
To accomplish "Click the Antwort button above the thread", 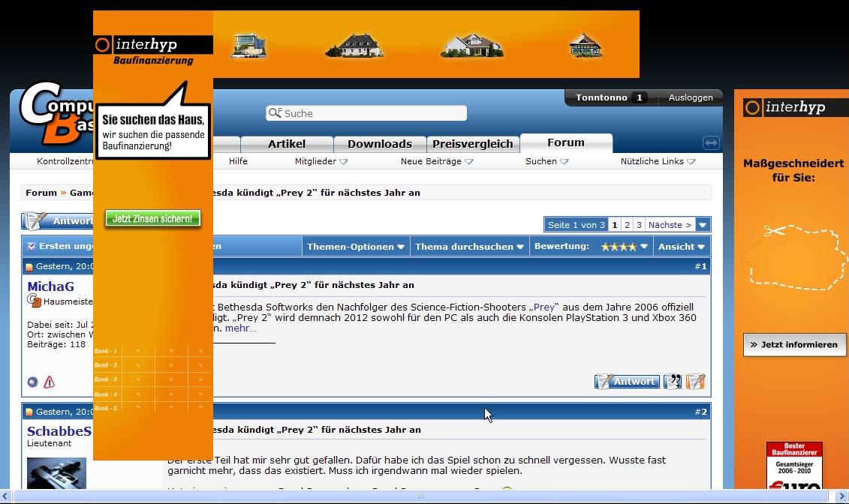I will [57, 220].
